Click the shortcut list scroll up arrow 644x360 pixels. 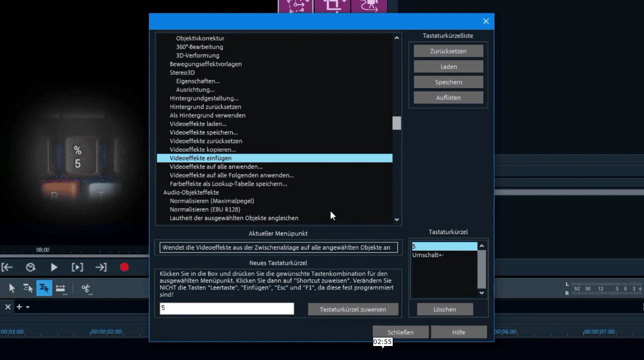(x=482, y=246)
